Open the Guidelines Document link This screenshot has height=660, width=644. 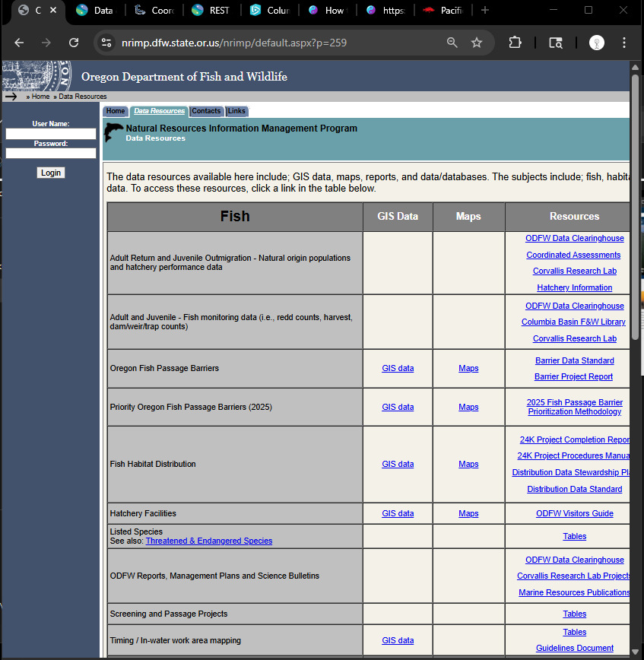tap(575, 648)
